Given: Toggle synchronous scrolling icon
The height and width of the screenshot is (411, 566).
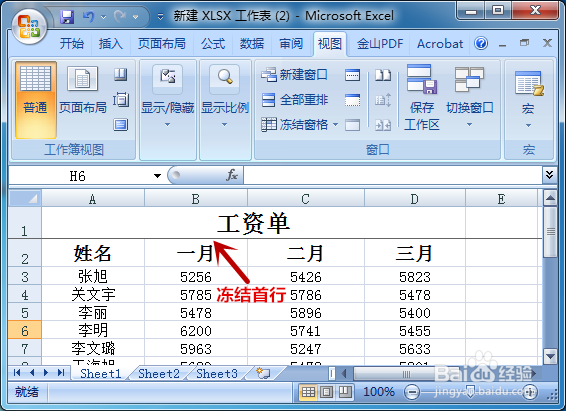Looking at the screenshot, I should [x=383, y=100].
